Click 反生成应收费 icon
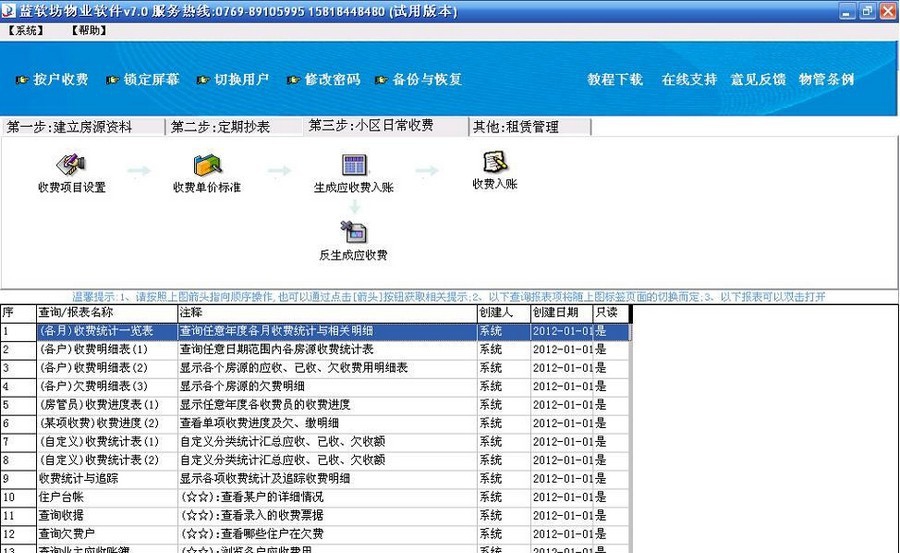900x553 pixels. pyautogui.click(x=354, y=232)
